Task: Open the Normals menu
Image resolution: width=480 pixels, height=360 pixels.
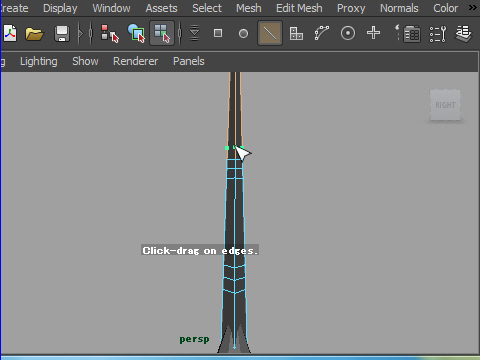Action: tap(399, 8)
